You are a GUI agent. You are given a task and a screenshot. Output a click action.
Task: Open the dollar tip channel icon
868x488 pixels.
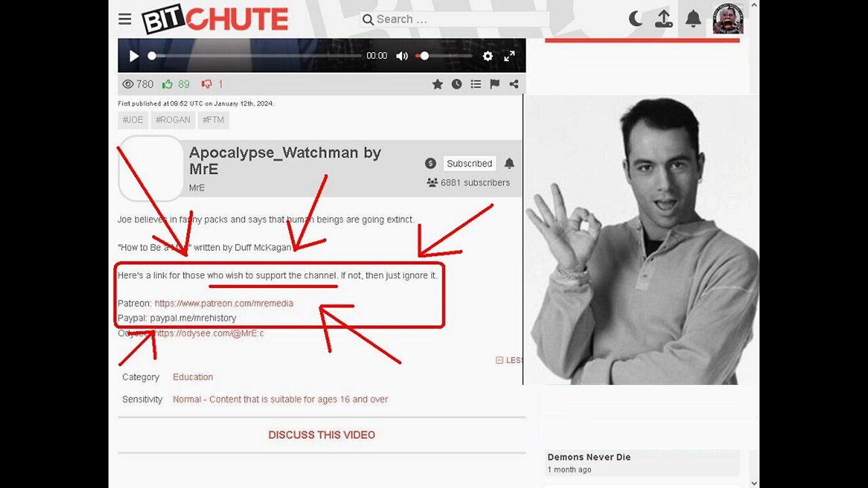point(431,163)
